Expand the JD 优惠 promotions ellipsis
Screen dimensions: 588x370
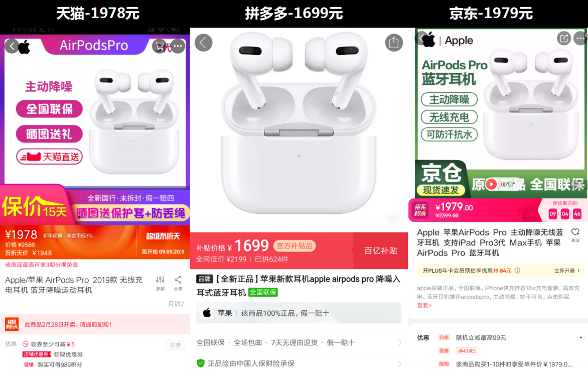coord(581,337)
